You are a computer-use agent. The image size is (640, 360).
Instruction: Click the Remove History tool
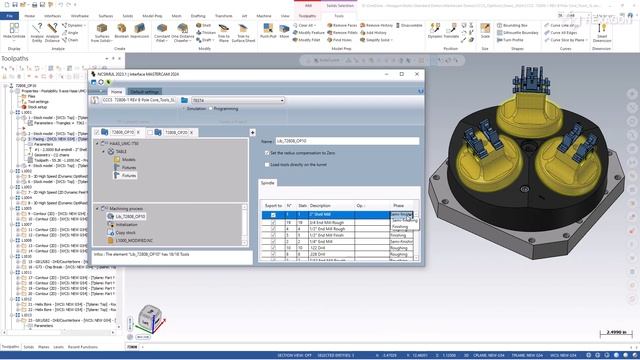[376, 25]
